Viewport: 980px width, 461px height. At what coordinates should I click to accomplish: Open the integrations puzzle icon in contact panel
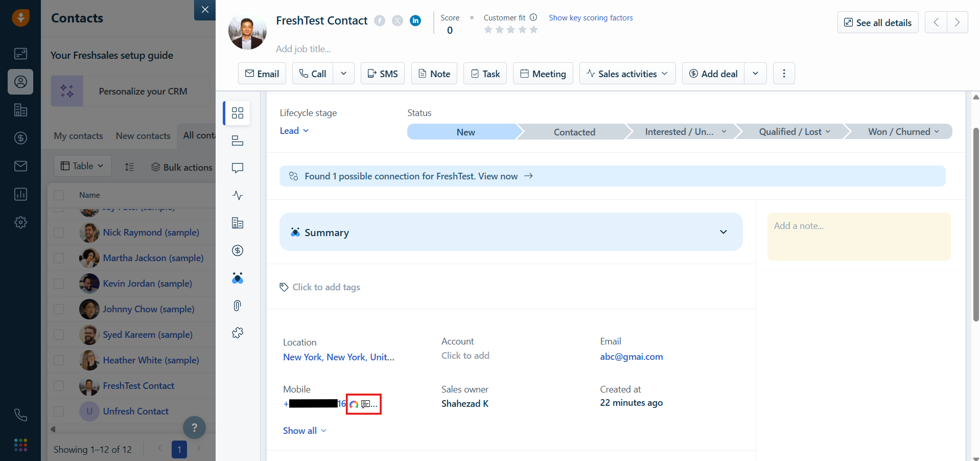coord(238,333)
